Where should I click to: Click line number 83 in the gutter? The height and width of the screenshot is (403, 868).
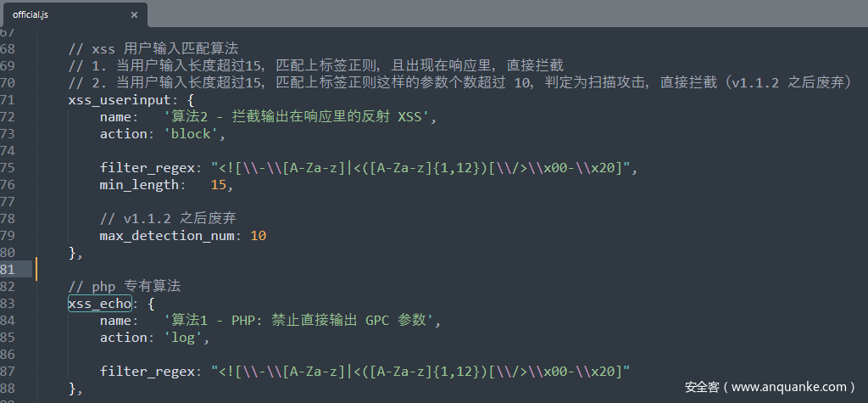click(x=8, y=303)
